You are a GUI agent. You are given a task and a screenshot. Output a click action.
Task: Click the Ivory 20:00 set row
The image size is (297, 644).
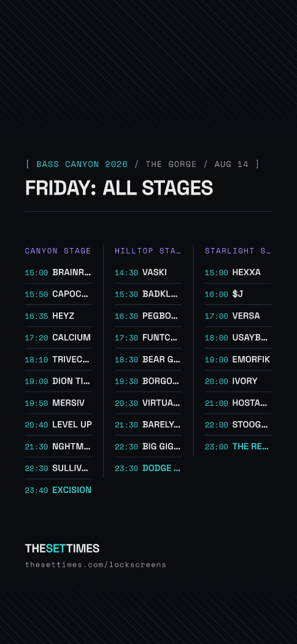pyautogui.click(x=238, y=381)
